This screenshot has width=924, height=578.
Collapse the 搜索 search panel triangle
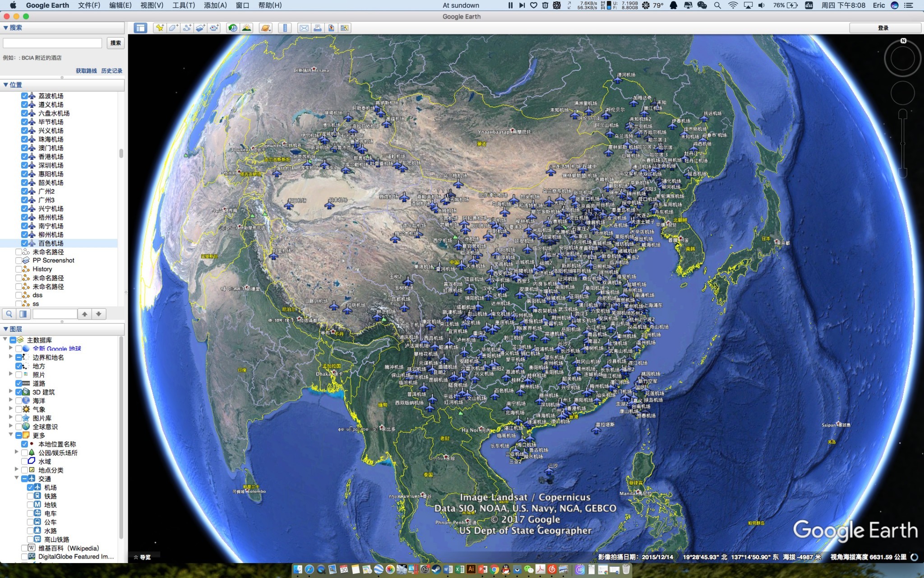coord(5,28)
